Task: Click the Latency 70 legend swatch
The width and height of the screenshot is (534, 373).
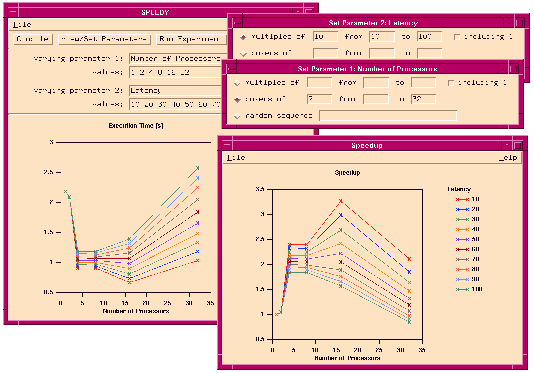Action: (463, 259)
